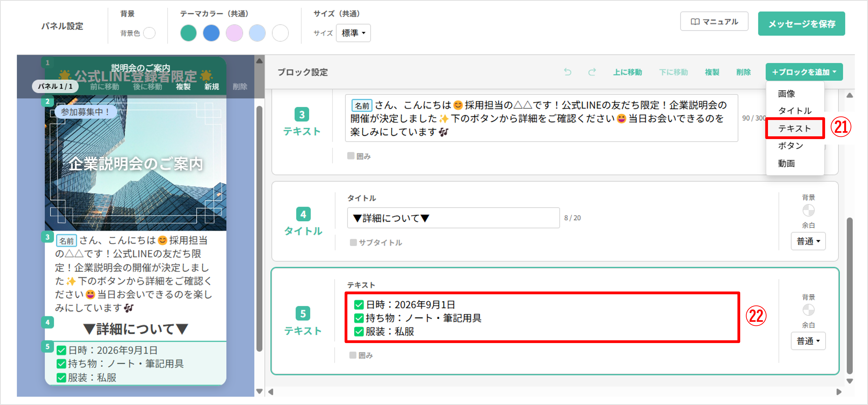Enable the サブタイトル checkbox
868x405 pixels.
(353, 242)
